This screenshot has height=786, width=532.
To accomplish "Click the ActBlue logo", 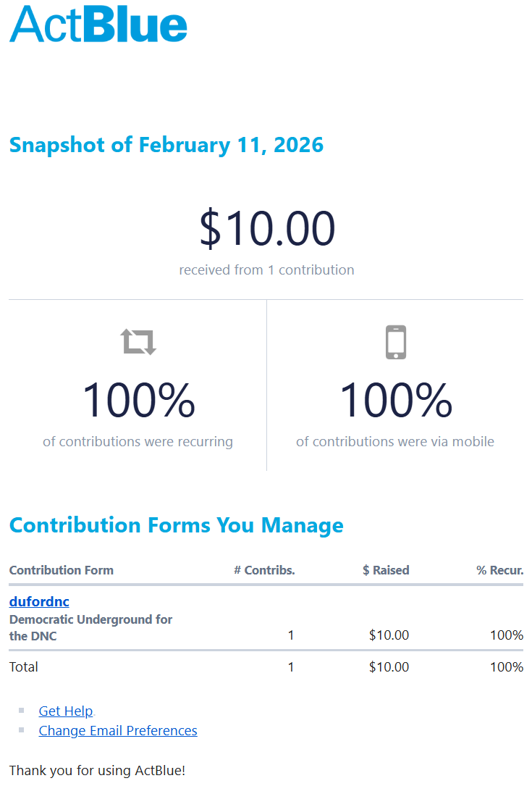I will point(98,24).
